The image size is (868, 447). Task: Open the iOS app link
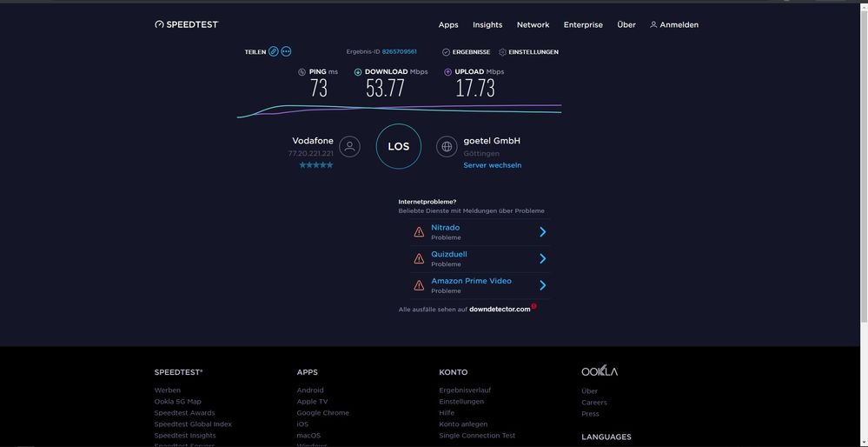point(302,424)
